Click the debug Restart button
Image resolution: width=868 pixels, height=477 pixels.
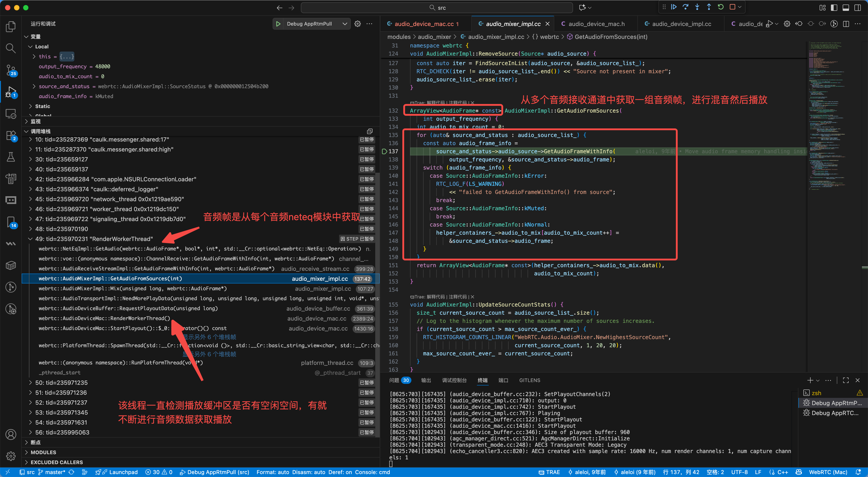click(720, 7)
